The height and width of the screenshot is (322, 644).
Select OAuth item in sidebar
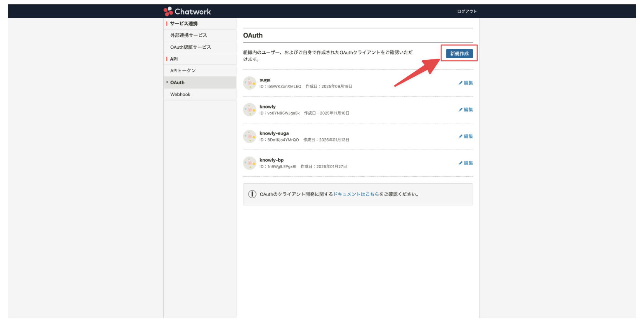177,82
